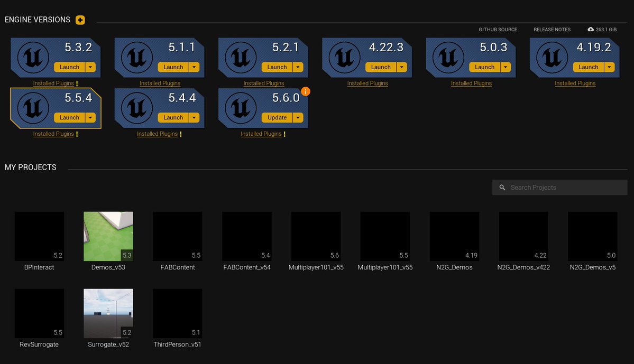
Task: Launch Unreal Engine 5.5.4
Action: pyautogui.click(x=70, y=118)
